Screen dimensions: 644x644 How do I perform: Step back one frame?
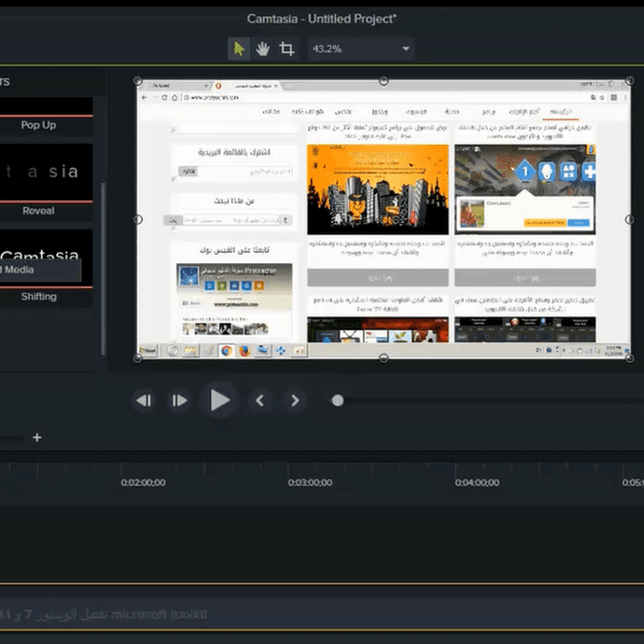(x=144, y=401)
